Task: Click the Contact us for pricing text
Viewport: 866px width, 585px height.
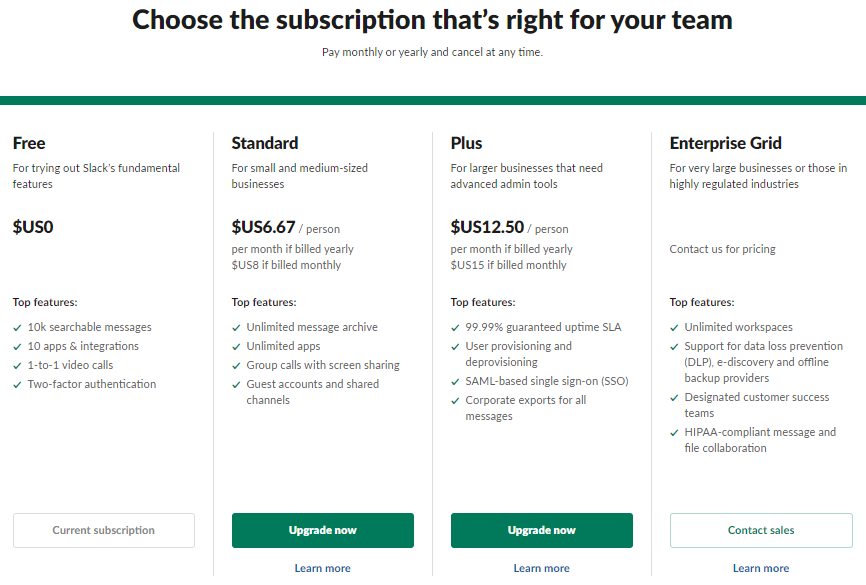Action: coord(722,249)
